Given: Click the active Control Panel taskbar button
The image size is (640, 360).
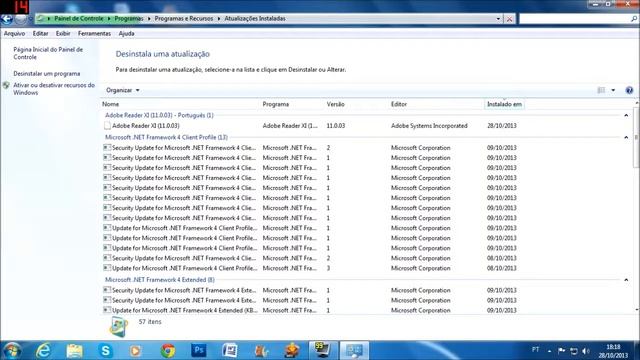Looking at the screenshot, I should [x=354, y=351].
